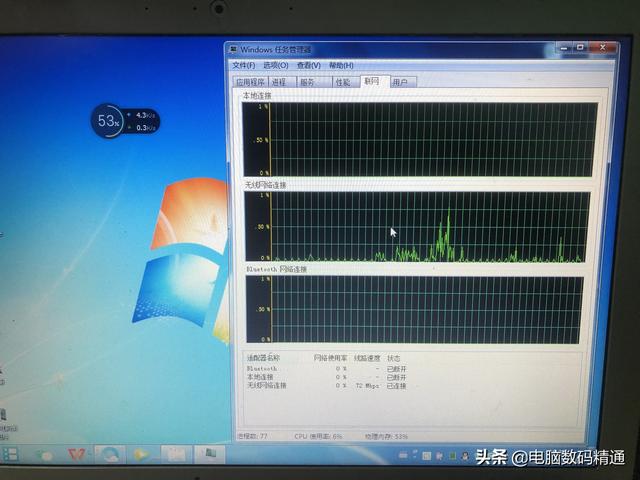
Task: Sort by the 状态 column header
Action: click(393, 358)
